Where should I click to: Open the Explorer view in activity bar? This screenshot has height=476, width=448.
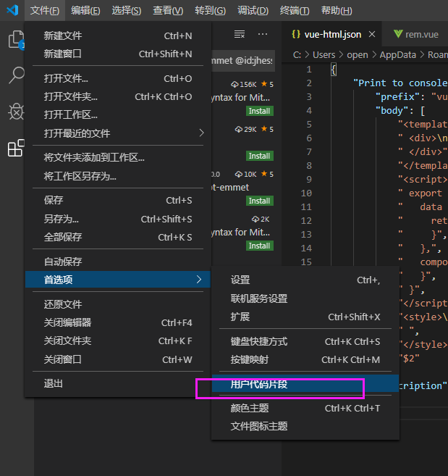coord(16,39)
